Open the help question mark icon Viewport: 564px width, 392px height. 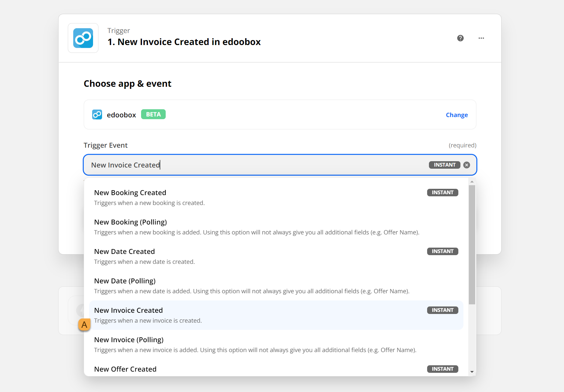pos(460,38)
